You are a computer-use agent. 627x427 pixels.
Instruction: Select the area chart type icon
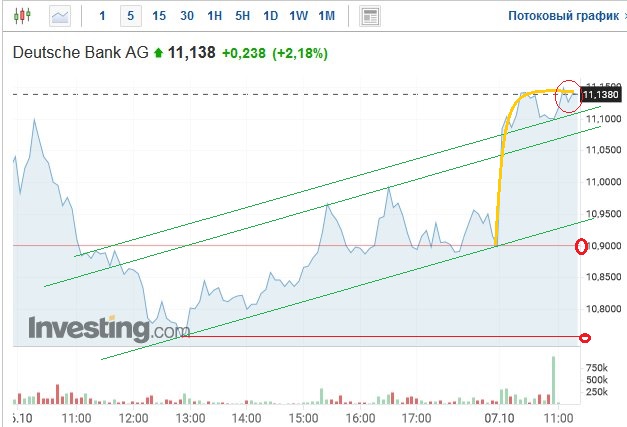point(60,16)
